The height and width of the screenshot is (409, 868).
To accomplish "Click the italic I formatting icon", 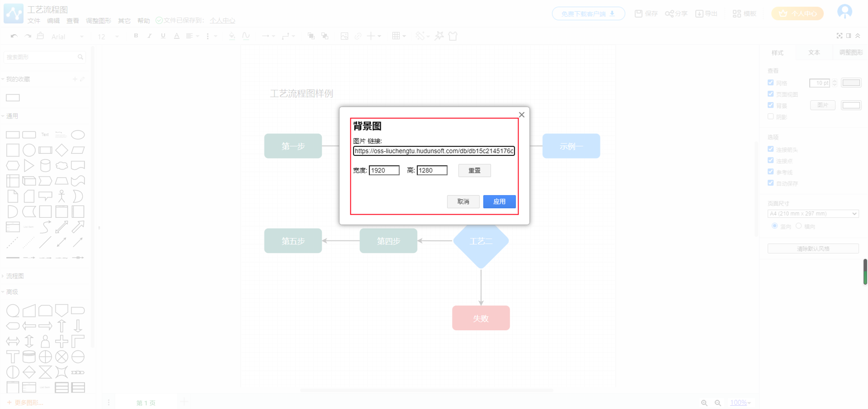I will point(149,36).
